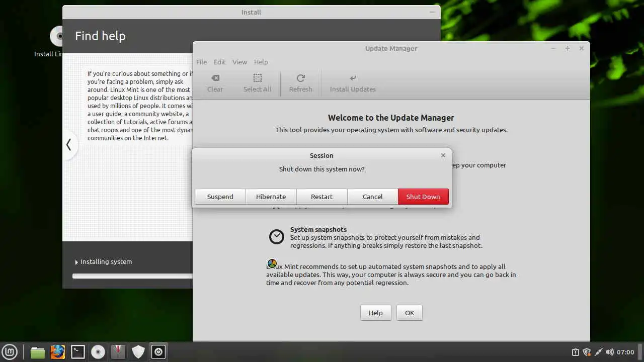Expand Installing system details
Screen dimensions: 644x362
(104, 262)
